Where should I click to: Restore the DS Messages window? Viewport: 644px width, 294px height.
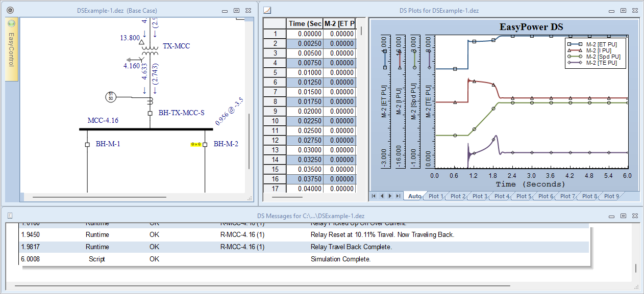tap(623, 216)
